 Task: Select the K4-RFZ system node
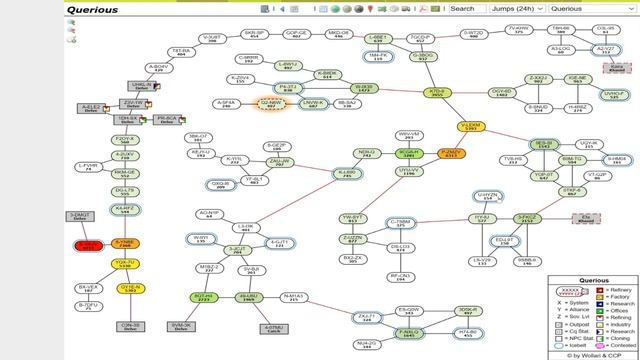(125, 210)
